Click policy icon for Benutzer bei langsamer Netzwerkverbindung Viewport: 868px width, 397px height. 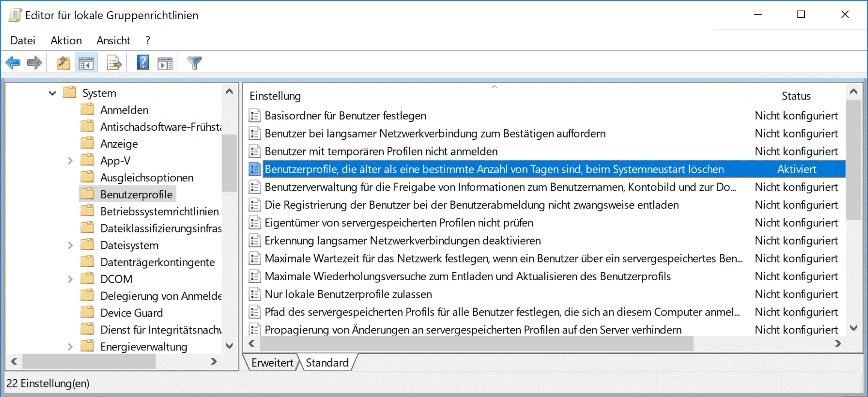tap(255, 134)
